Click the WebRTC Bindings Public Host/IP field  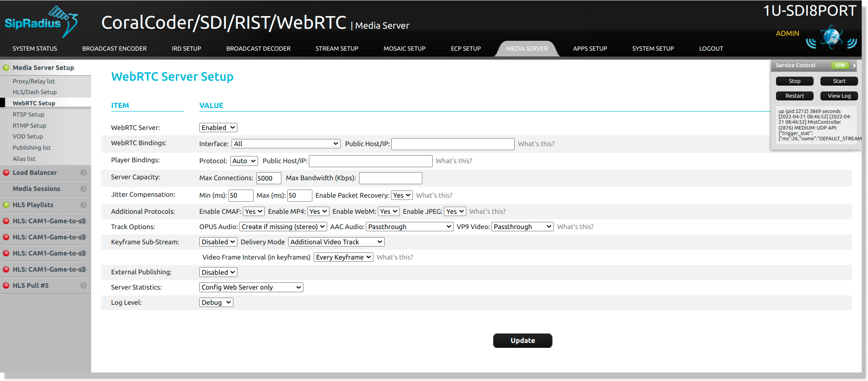[x=453, y=144]
